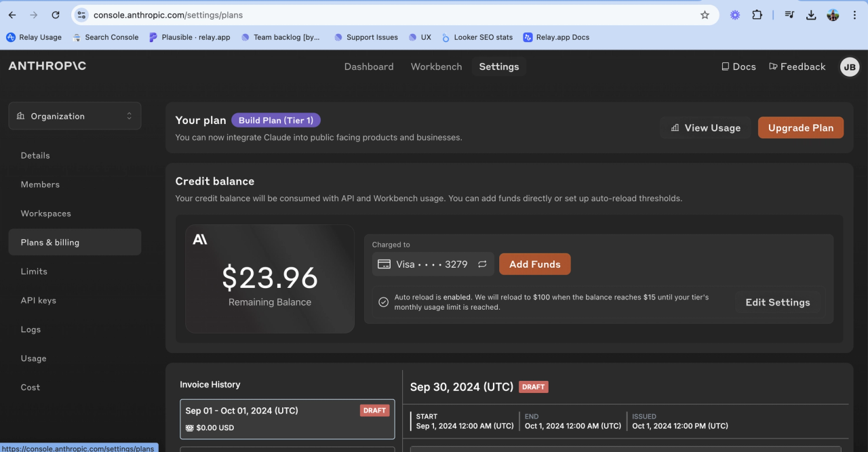The height and width of the screenshot is (452, 868).
Task: Open the media controls icon
Action: (x=789, y=15)
